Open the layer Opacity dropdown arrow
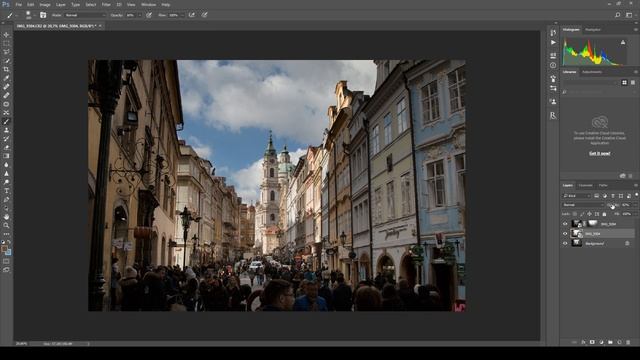640x360 pixels. pyautogui.click(x=635, y=205)
